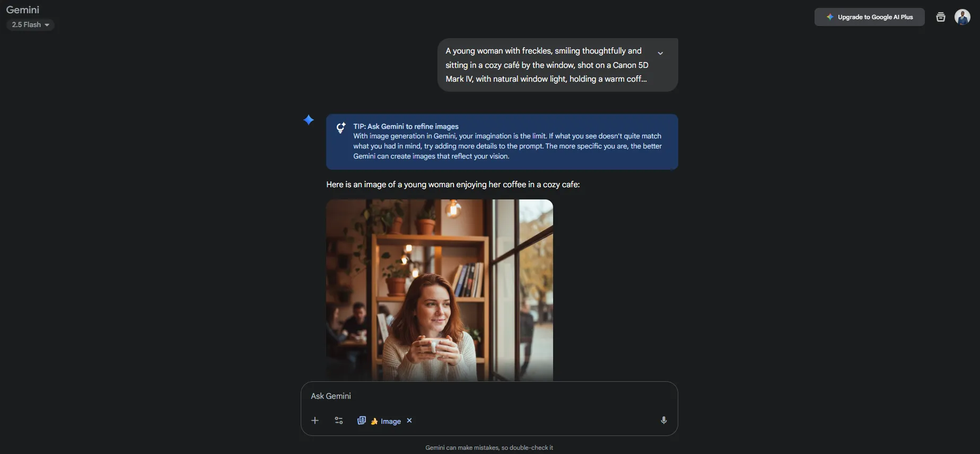Open the archive box icon near avatar
This screenshot has height=454, width=980.
click(940, 17)
